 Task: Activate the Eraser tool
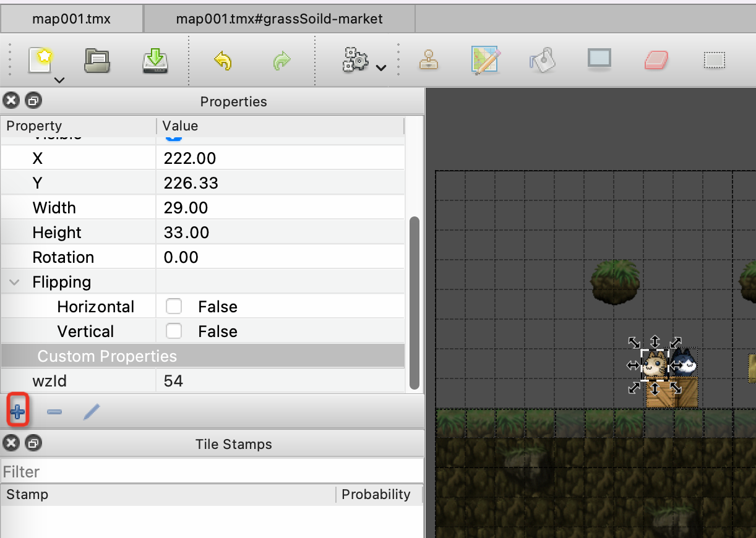coord(656,60)
